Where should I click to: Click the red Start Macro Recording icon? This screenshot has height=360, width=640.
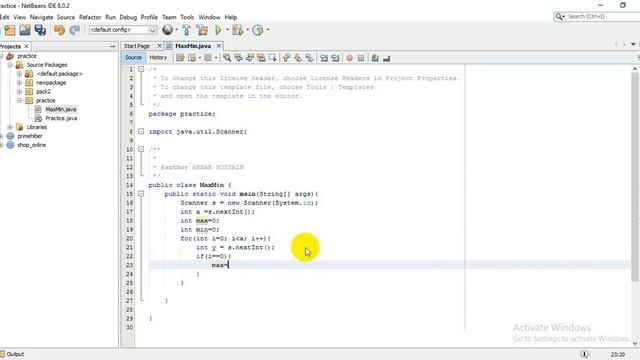pyautogui.click(x=349, y=58)
